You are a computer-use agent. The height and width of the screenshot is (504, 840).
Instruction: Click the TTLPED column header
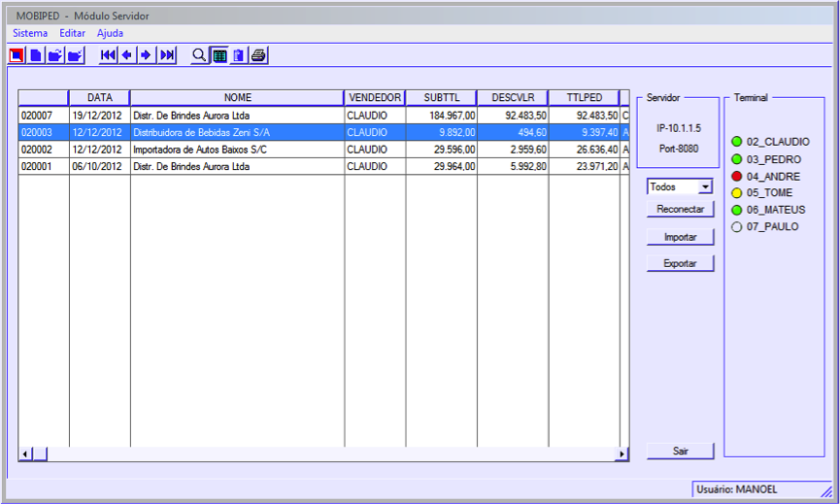(584, 98)
